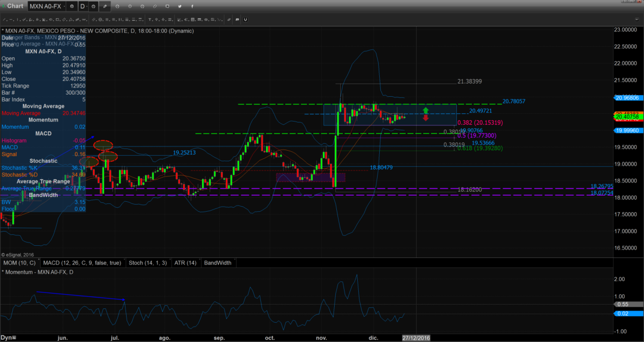Select the rectangle drawing tool
Image resolution: width=644 pixels, height=342 pixels.
57,19
